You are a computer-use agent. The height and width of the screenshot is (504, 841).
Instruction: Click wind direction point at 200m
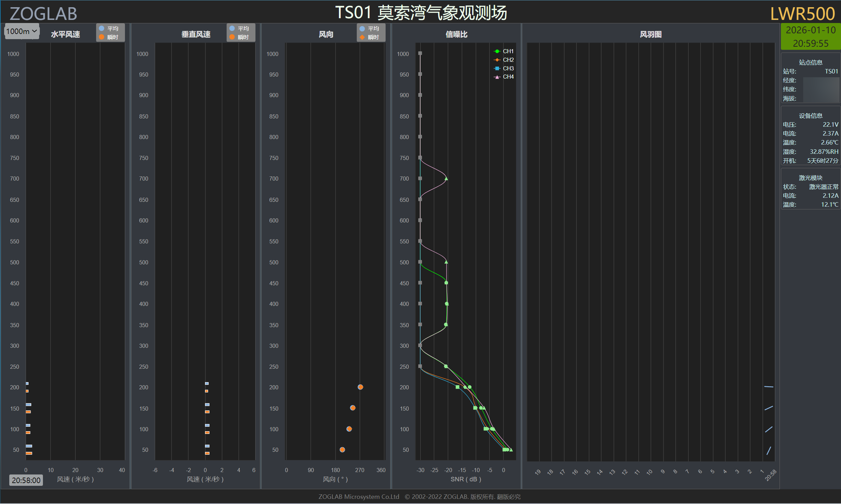(360, 387)
